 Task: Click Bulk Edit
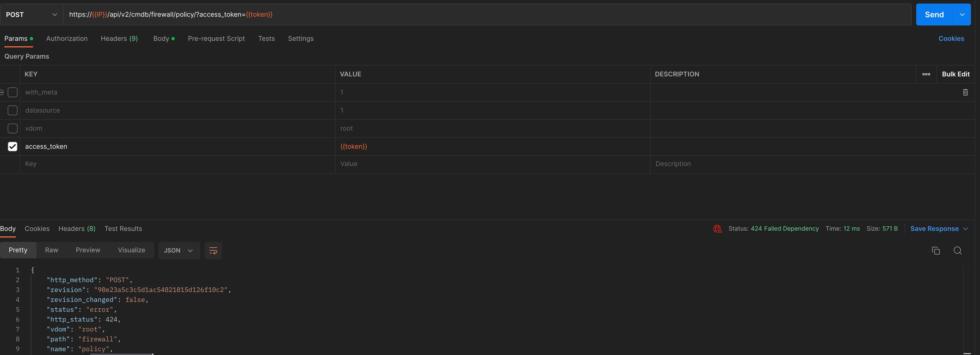(956, 74)
